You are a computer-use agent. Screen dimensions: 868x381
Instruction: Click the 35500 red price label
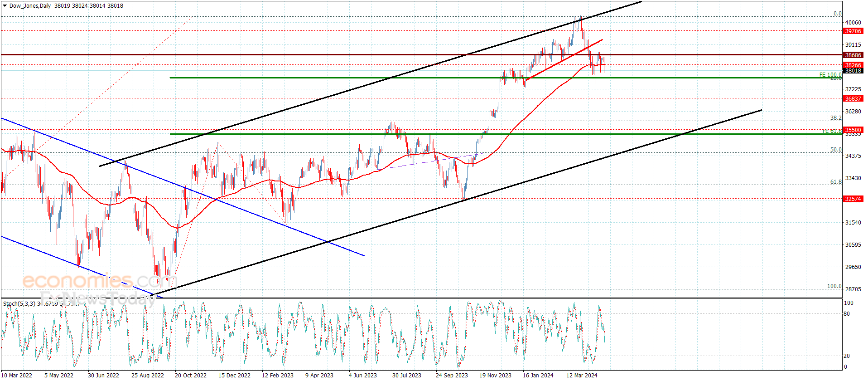pos(853,130)
